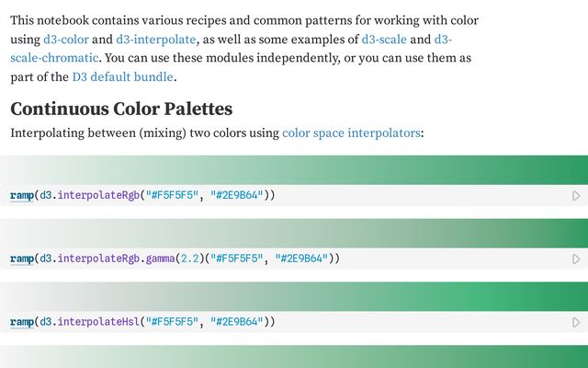Image resolution: width=588 pixels, height=368 pixels.
Task: Run the interpolateRgb.gamma(2.2) cell
Action: click(x=576, y=259)
